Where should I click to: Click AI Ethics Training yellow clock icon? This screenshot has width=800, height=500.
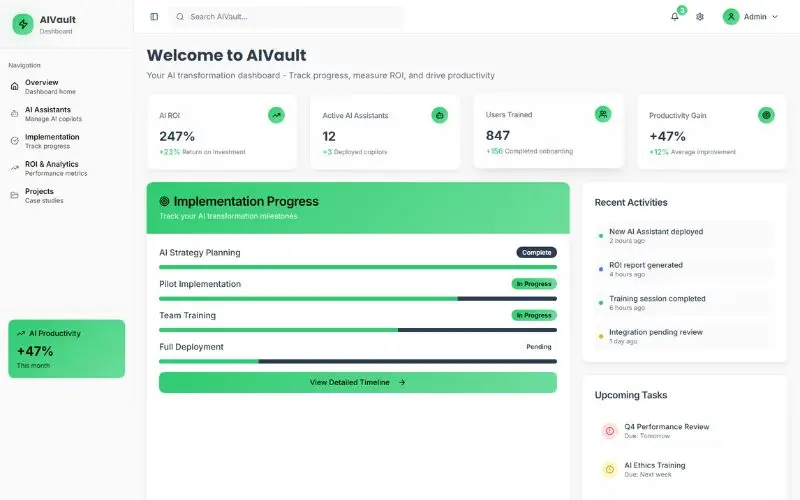point(610,469)
